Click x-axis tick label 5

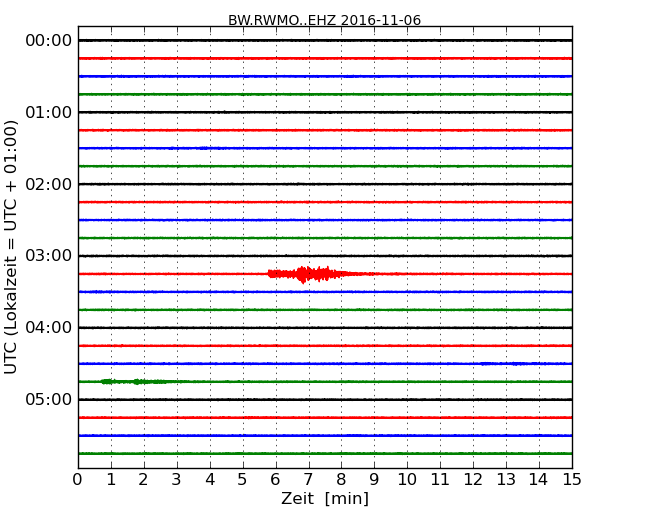click(x=242, y=480)
